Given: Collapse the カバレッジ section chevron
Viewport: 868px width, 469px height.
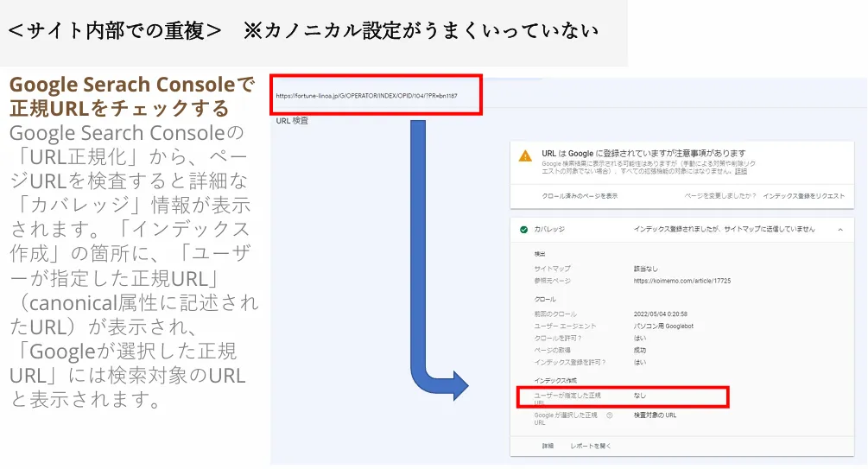Looking at the screenshot, I should 839,229.
